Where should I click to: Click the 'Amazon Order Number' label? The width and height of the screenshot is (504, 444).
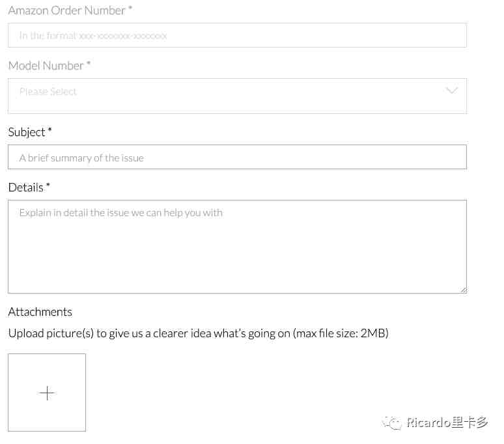[x=67, y=10]
